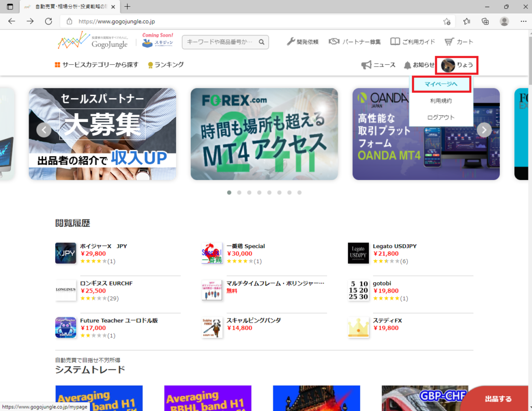Open お知らせ bell notifications
This screenshot has width=532, height=411.
click(x=419, y=65)
